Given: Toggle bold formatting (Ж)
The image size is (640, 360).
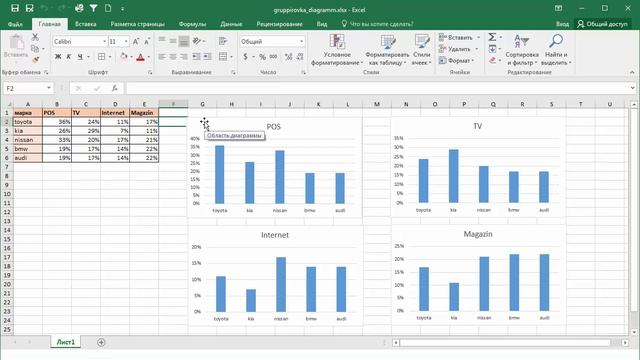Looking at the screenshot, I should [x=58, y=57].
